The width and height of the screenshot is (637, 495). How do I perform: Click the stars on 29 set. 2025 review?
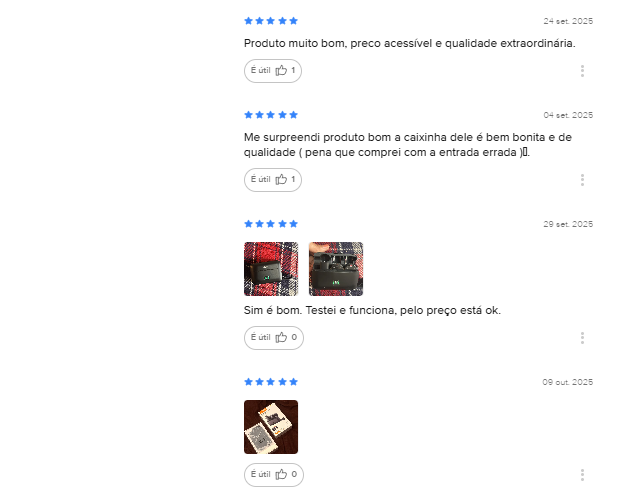click(271, 224)
